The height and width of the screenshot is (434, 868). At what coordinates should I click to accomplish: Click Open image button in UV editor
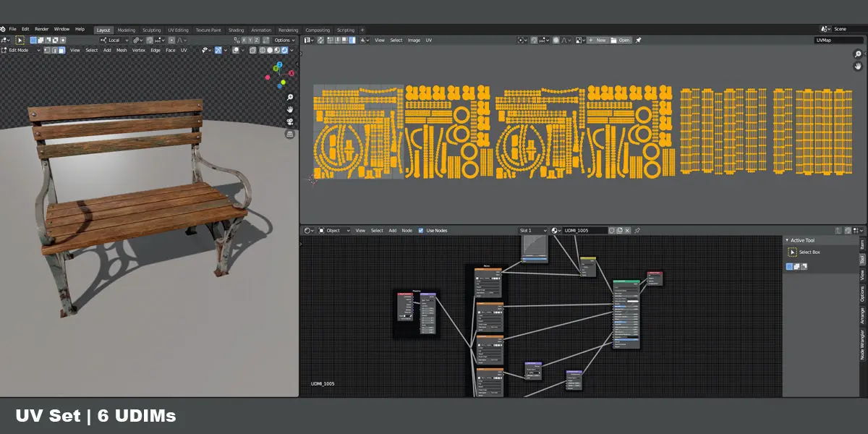click(x=621, y=40)
